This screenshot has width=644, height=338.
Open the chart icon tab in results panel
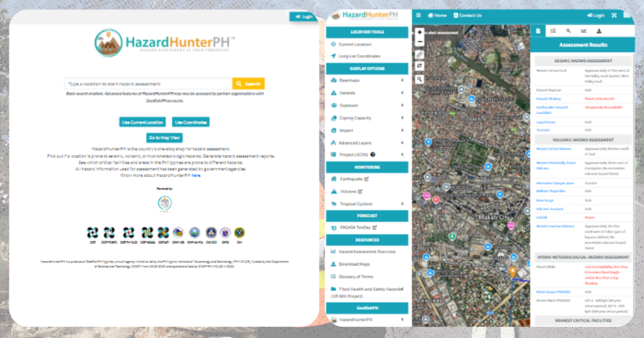pos(584,30)
